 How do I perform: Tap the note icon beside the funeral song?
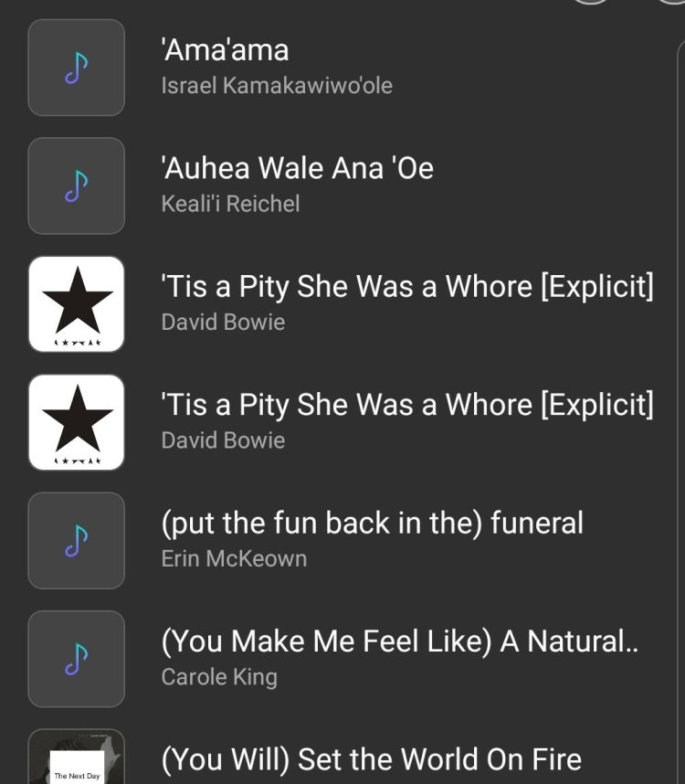pos(76,540)
